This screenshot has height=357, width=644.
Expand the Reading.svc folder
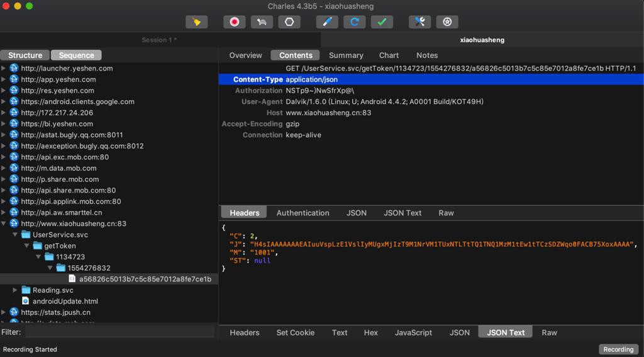click(15, 290)
